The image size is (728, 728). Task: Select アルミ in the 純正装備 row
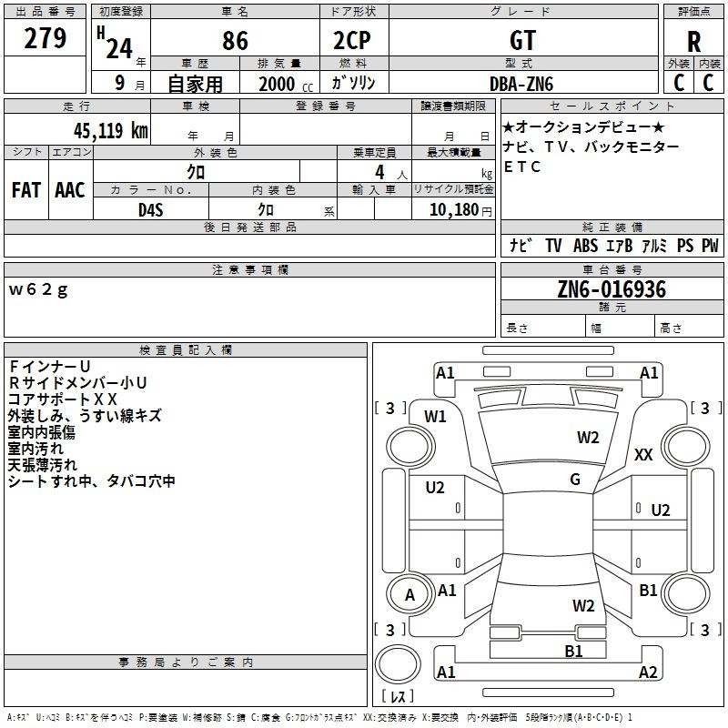tap(654, 246)
